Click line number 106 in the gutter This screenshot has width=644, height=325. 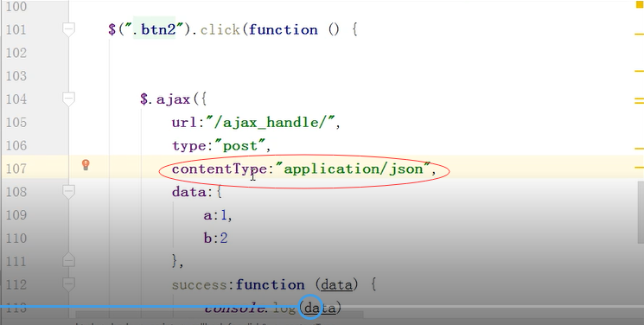16,146
